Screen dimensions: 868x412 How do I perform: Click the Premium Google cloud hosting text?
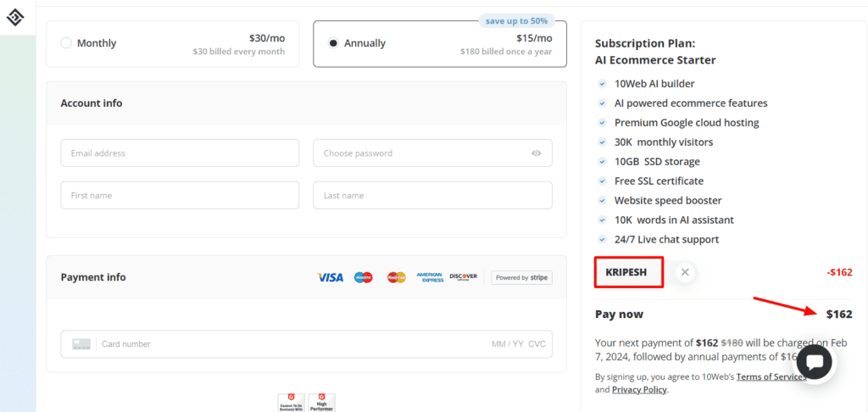tap(687, 123)
